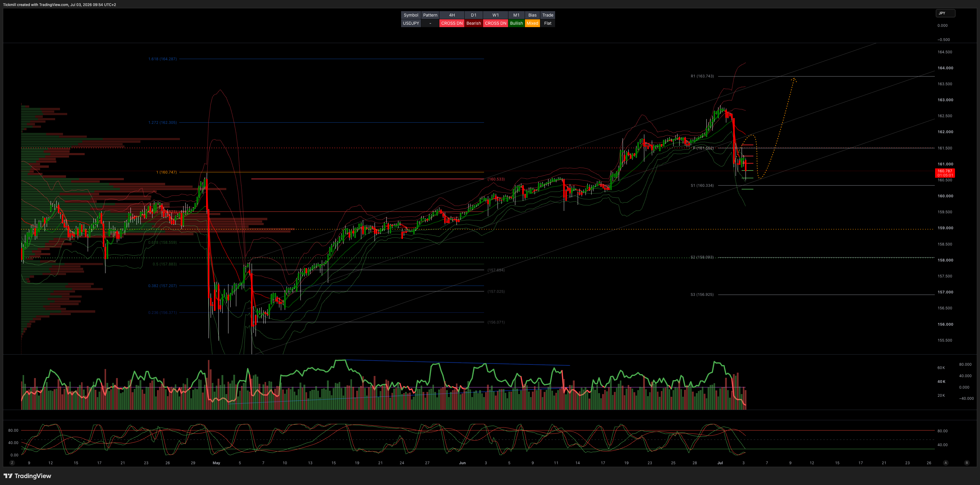Click the Bias column header

(x=532, y=15)
